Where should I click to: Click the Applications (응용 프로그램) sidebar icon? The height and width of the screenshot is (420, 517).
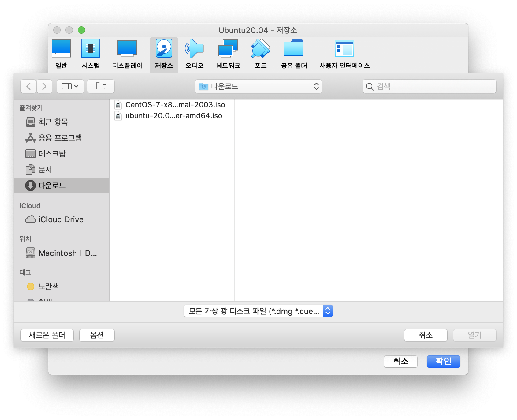(30, 138)
